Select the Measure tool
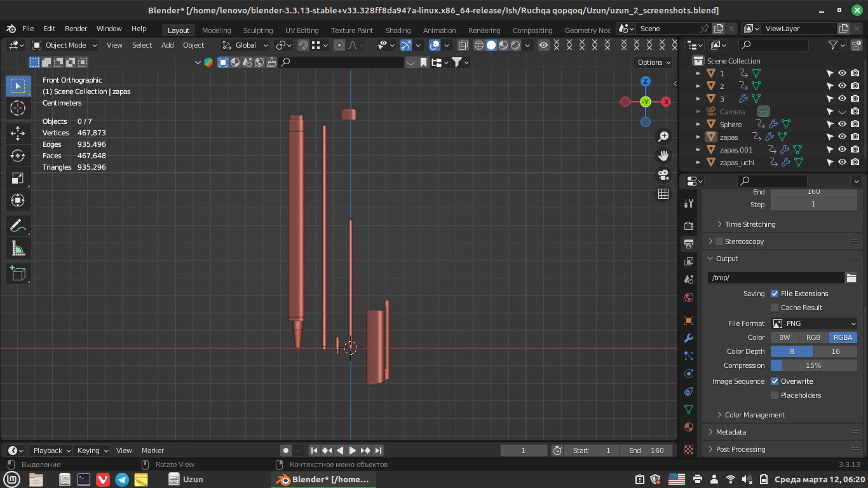868x488 pixels. point(18,249)
